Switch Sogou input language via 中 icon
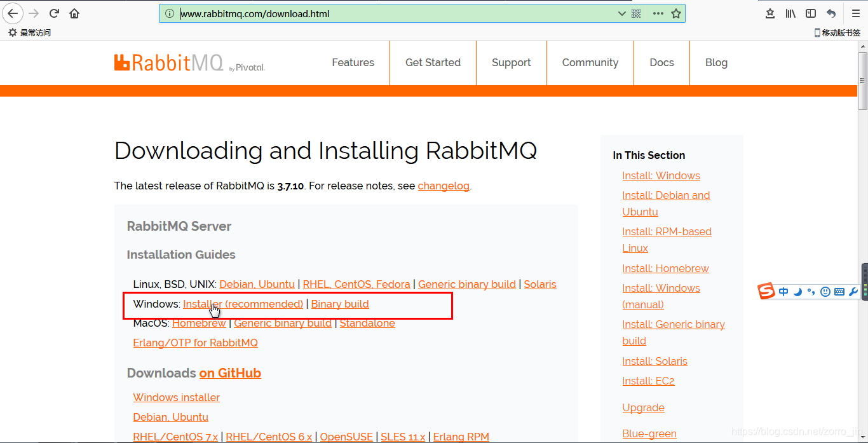Screen dimensions: 868x443 (x=783, y=292)
